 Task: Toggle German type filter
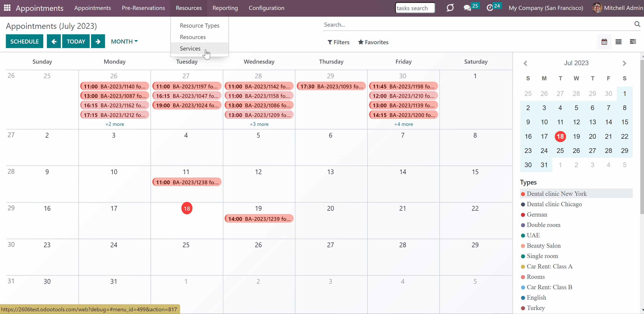coord(576,215)
